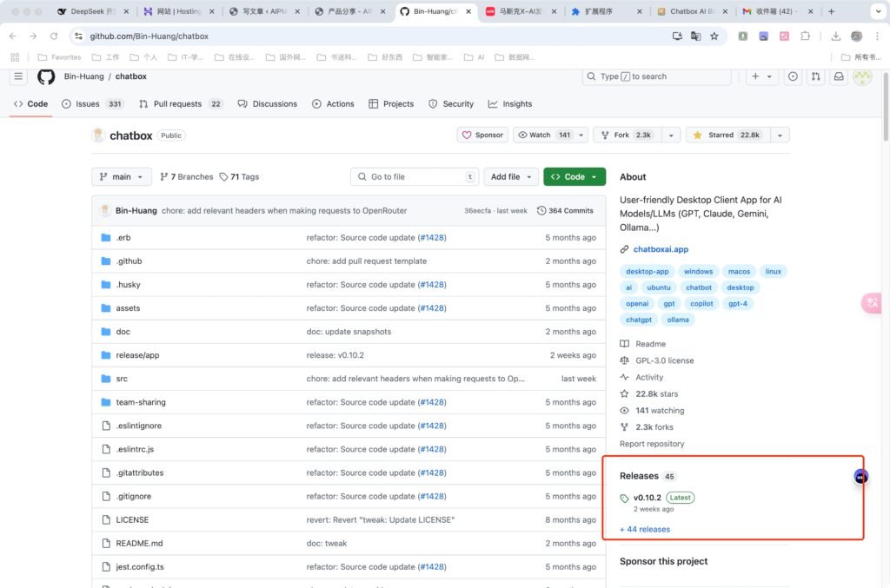
Task: Click the site info icon in address bar
Action: (78, 36)
